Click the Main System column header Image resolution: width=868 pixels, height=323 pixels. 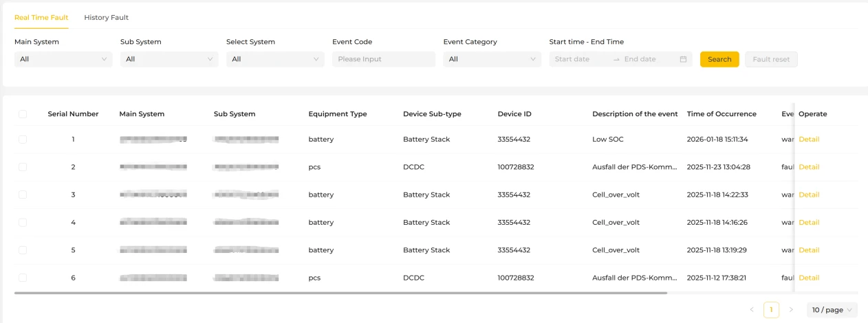[x=142, y=114]
